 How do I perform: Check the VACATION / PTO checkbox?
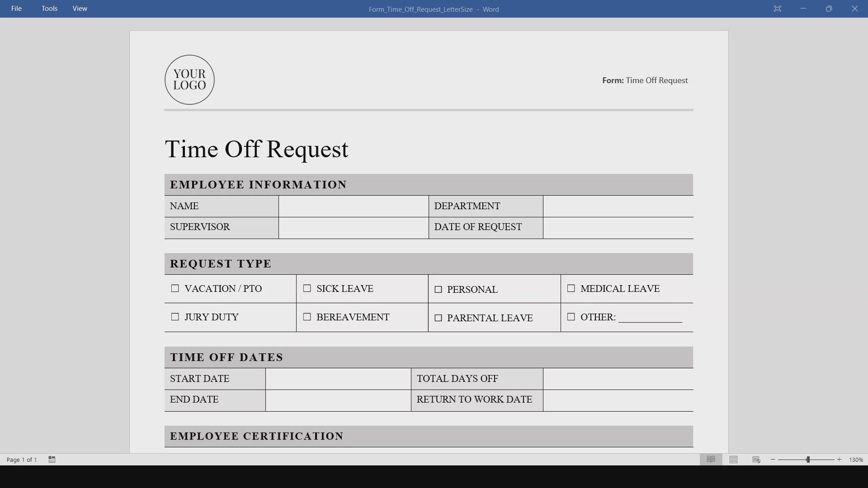[175, 288]
